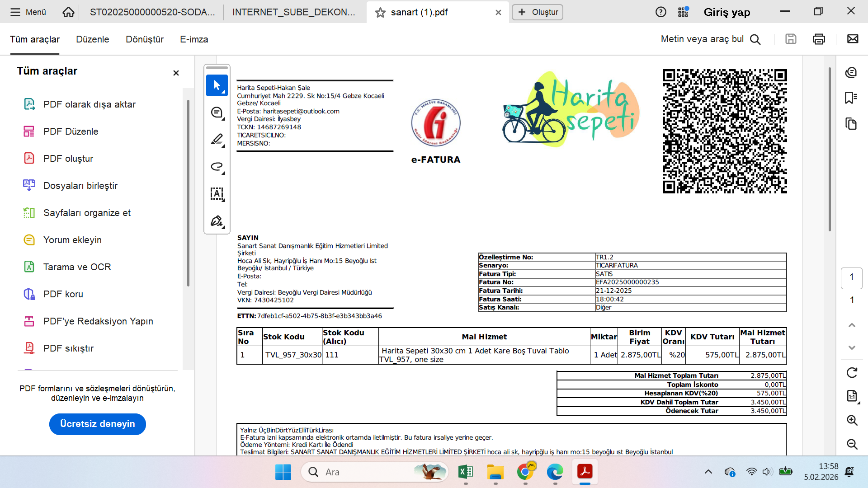The image size is (868, 488).
Task: Select the highlighter pen tool
Action: [x=217, y=140]
